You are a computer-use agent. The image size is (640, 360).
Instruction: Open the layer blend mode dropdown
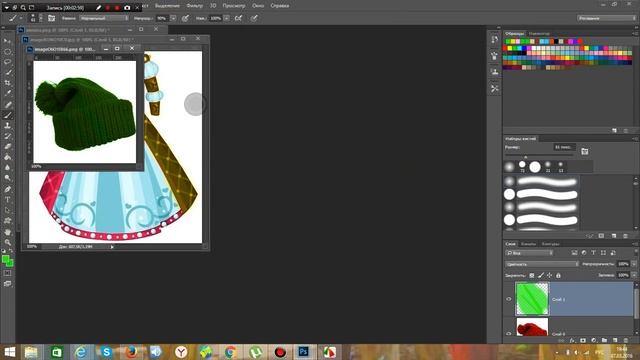[542, 264]
